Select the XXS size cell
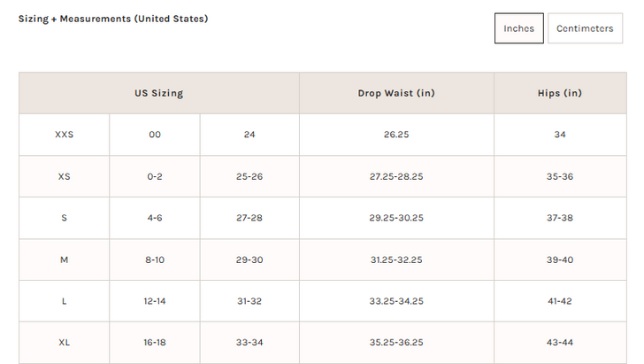Viewport: 644px width, 364px height. 64,135
